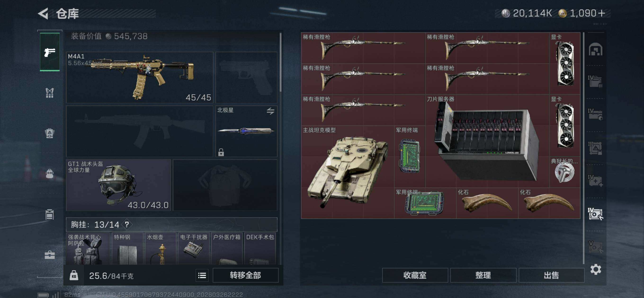The image size is (644, 298).
Task: Click the 整理 sort button
Action: pyautogui.click(x=483, y=275)
